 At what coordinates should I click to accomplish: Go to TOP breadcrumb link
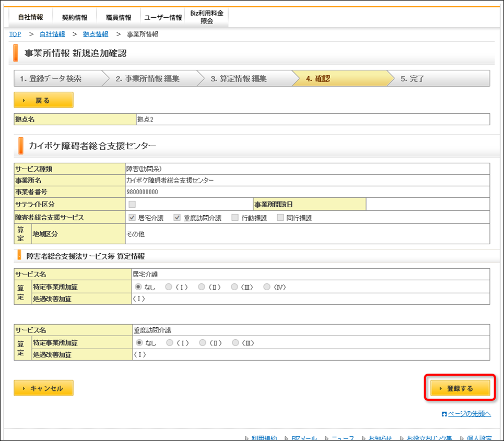click(x=15, y=34)
